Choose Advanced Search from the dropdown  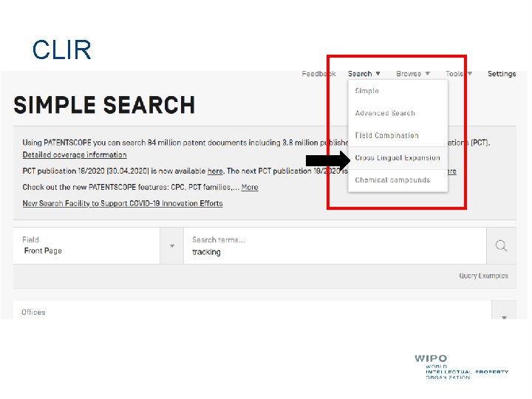click(x=398, y=113)
